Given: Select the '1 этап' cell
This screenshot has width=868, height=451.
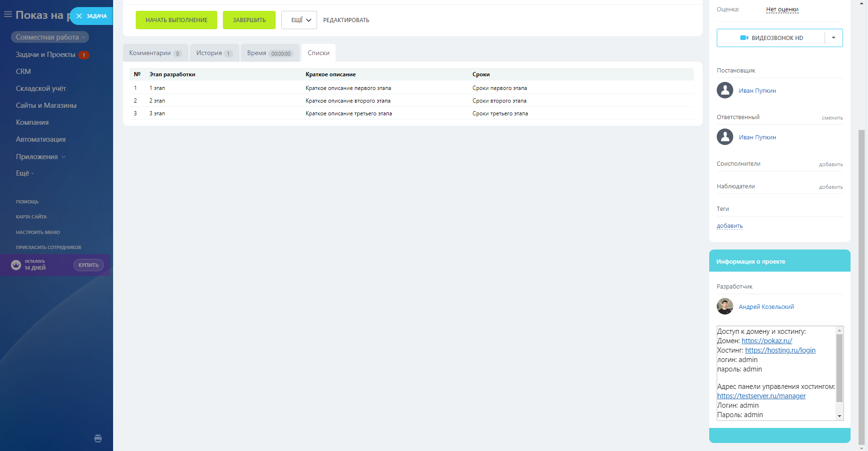Looking at the screenshot, I should pos(157,88).
